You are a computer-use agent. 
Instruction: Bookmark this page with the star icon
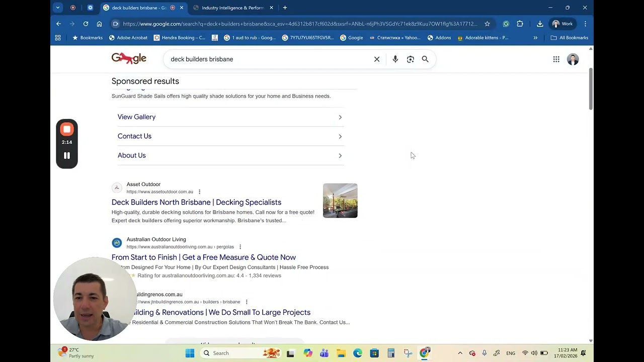[x=487, y=24]
